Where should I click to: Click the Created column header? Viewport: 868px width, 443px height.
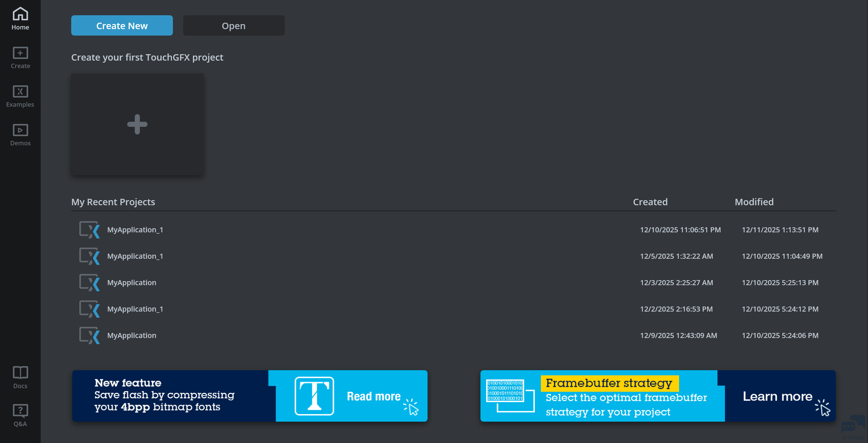[x=650, y=202]
